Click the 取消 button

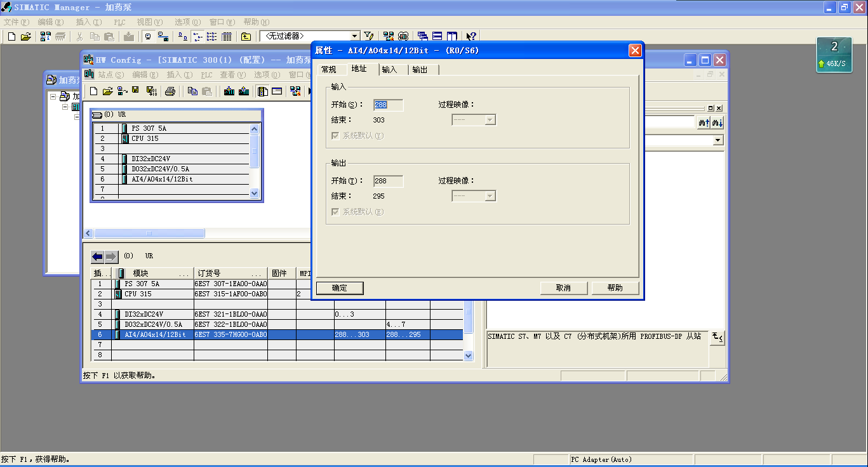[x=563, y=288]
